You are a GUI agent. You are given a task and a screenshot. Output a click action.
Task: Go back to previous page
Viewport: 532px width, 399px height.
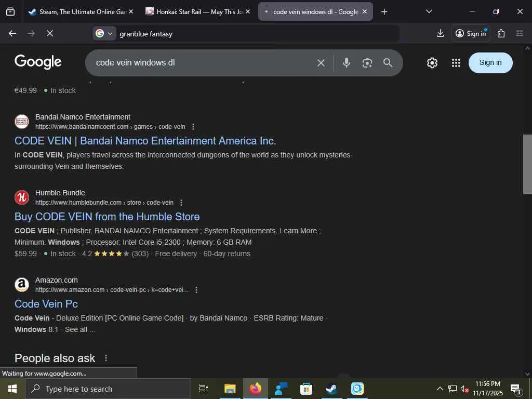(12, 33)
